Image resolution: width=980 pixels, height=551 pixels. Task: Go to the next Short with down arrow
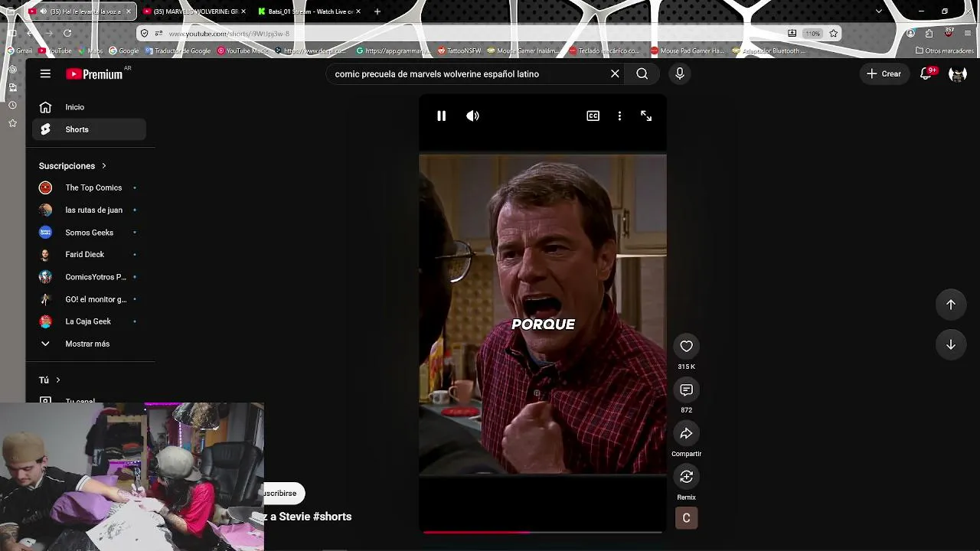point(950,344)
